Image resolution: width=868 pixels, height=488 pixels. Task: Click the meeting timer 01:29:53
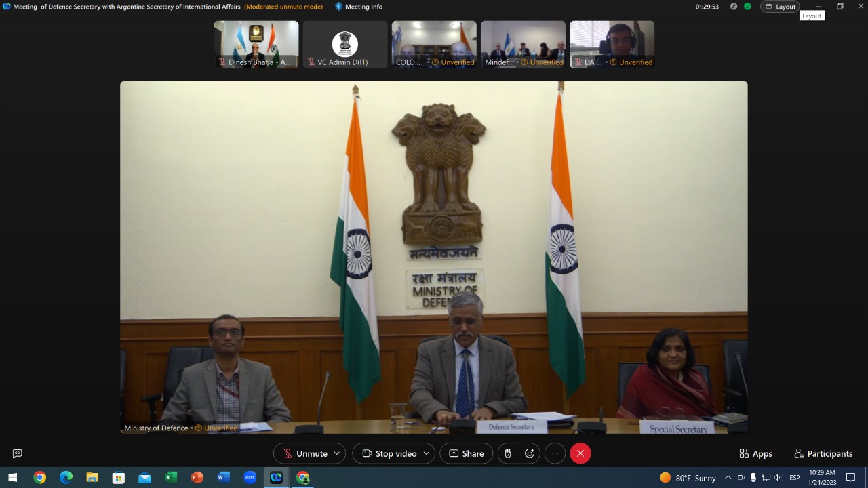pyautogui.click(x=707, y=7)
